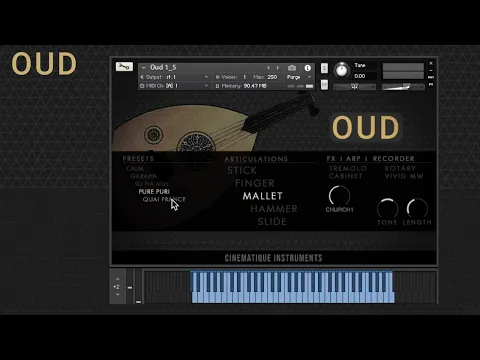Open the Purge dropdown menu

299,77
